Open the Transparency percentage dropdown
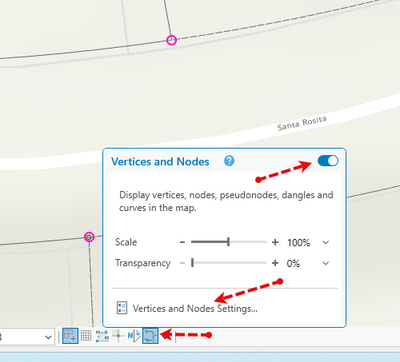This screenshot has width=400, height=362. (x=326, y=263)
